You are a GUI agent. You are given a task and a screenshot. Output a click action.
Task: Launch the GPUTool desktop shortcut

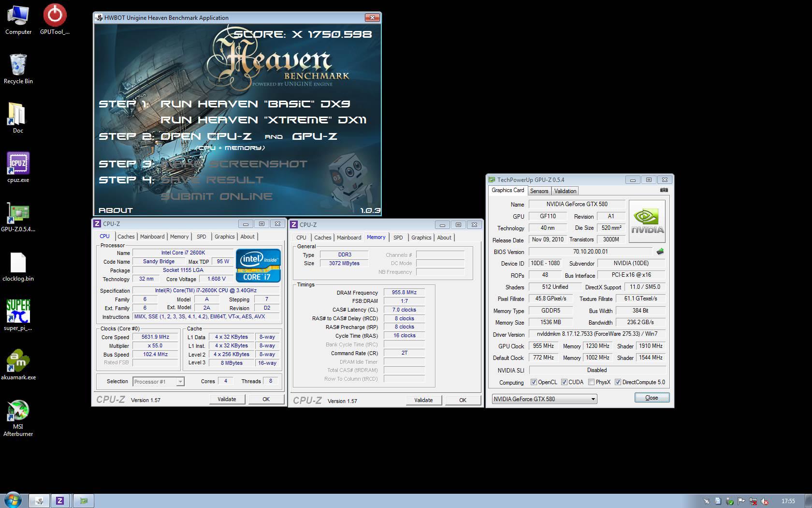coord(55,20)
